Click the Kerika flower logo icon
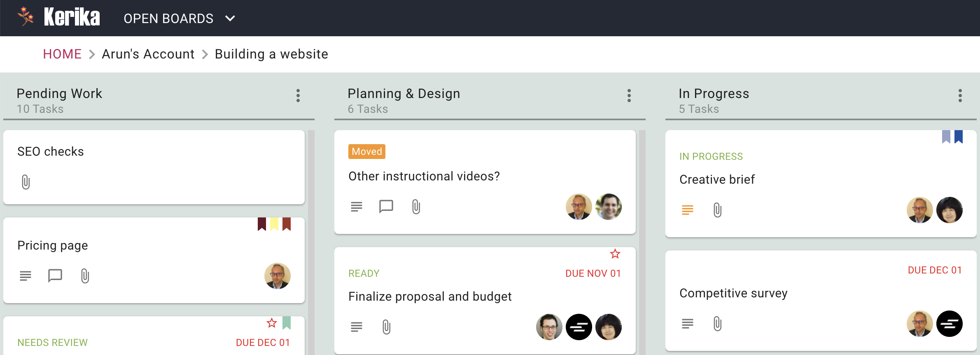 pos(26,16)
